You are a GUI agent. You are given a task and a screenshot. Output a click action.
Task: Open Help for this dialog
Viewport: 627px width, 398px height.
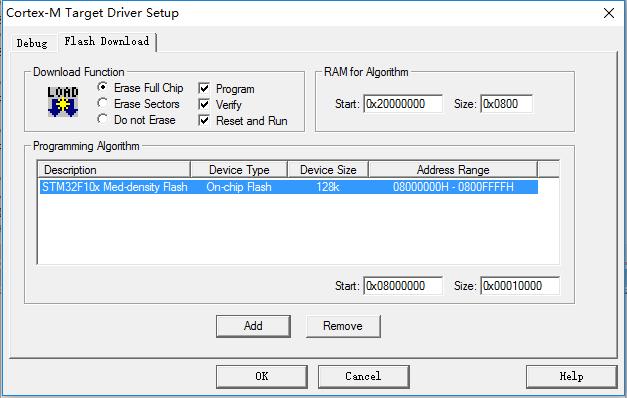tap(571, 376)
